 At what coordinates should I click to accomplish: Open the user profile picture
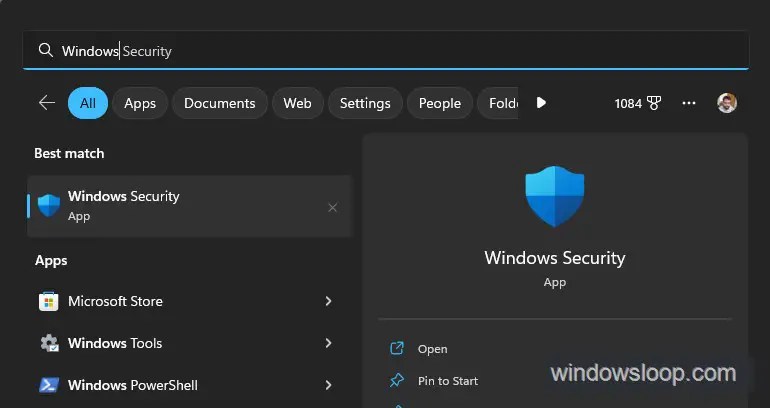(727, 103)
